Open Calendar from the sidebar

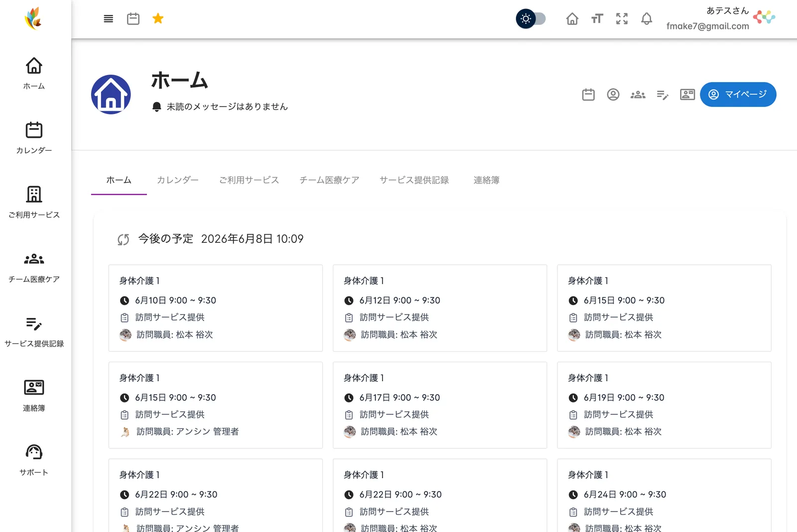click(x=34, y=137)
